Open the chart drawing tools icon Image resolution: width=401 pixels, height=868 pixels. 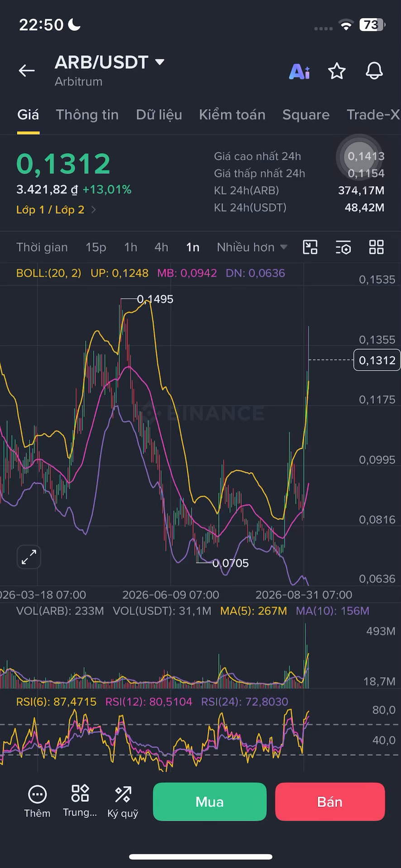(x=310, y=247)
